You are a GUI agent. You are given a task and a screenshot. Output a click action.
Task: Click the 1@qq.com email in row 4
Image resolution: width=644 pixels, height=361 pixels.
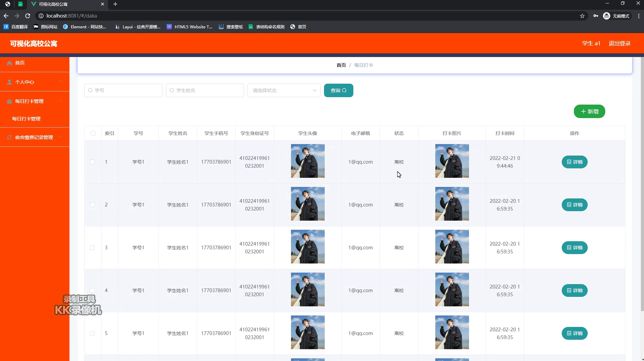pos(360,290)
